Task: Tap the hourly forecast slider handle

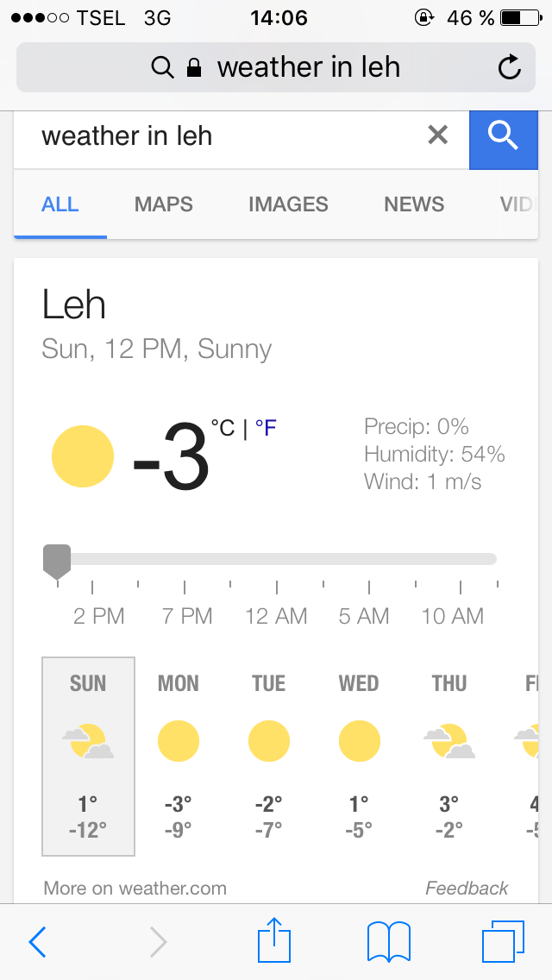Action: pos(57,559)
